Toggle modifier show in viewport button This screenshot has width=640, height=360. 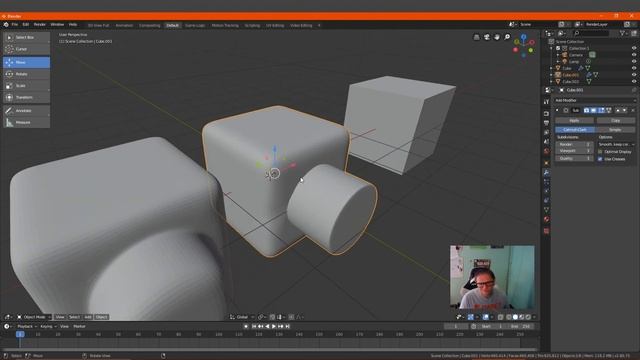(x=593, y=110)
